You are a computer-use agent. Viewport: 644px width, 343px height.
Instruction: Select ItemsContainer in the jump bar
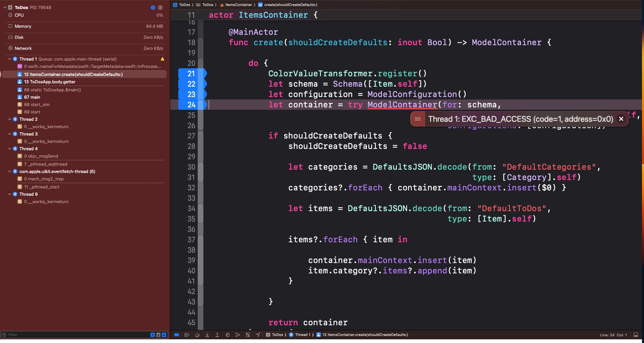[238, 5]
